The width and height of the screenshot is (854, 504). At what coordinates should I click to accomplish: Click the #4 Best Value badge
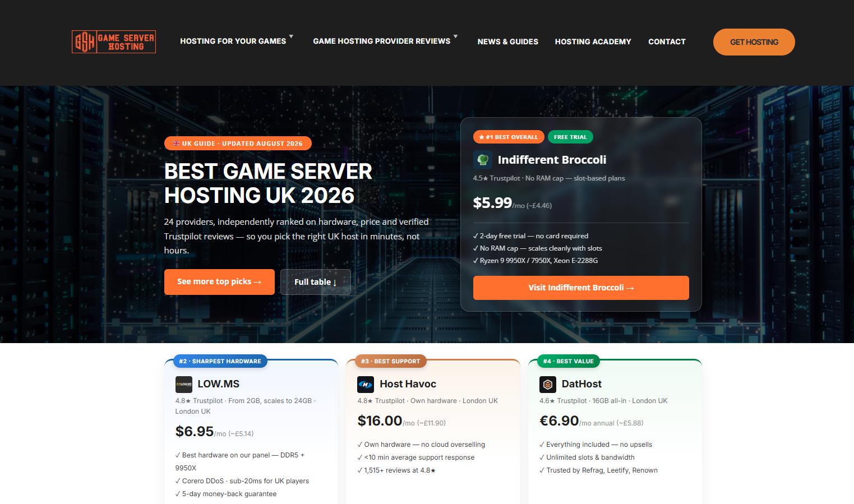569,361
